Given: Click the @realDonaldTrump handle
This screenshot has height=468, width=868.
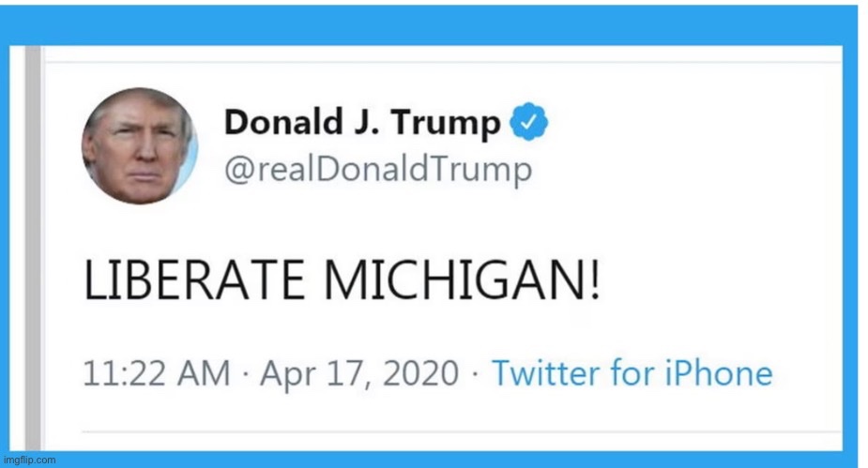Looking at the screenshot, I should [378, 170].
